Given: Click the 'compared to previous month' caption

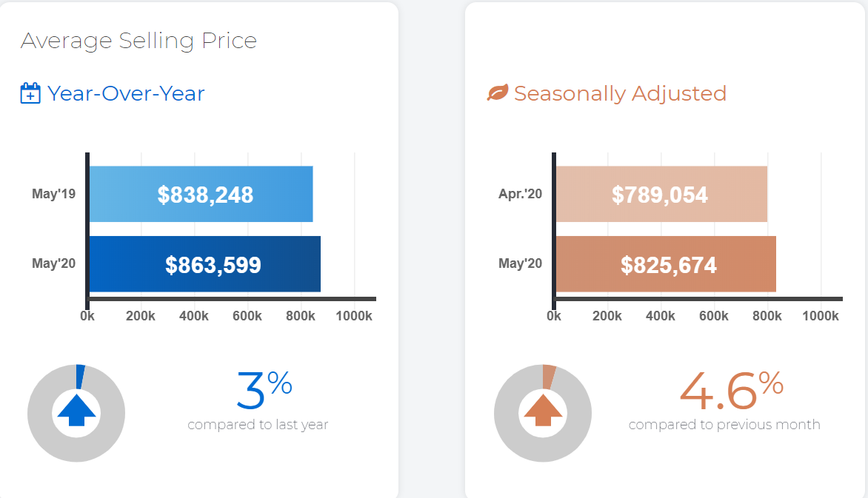Looking at the screenshot, I should 724,425.
